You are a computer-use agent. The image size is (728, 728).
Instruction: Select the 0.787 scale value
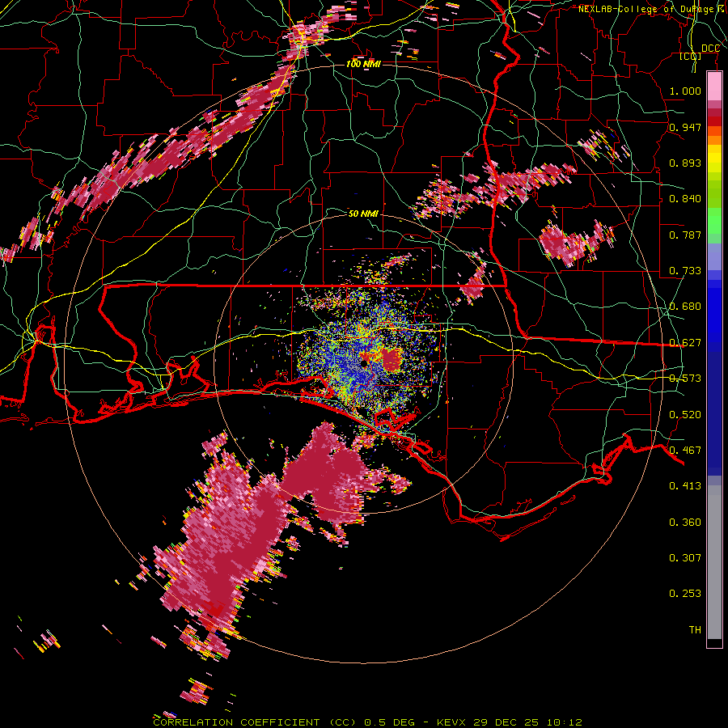685,235
